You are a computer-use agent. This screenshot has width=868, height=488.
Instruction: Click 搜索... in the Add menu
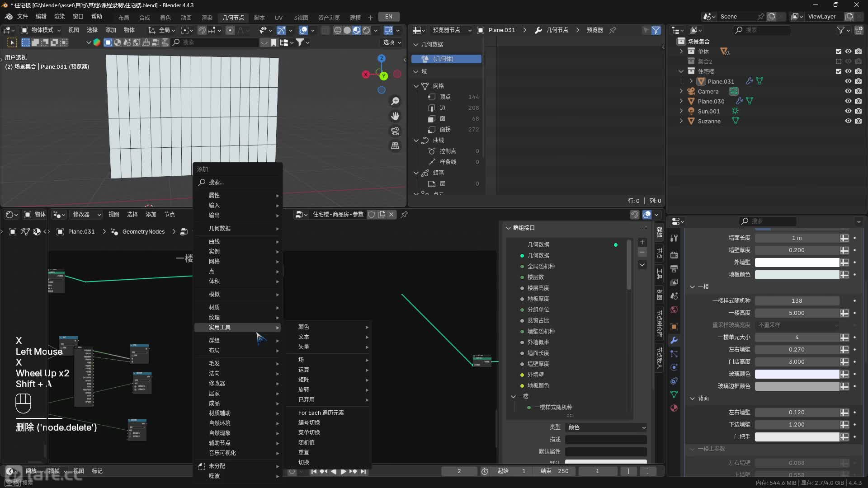click(x=237, y=183)
